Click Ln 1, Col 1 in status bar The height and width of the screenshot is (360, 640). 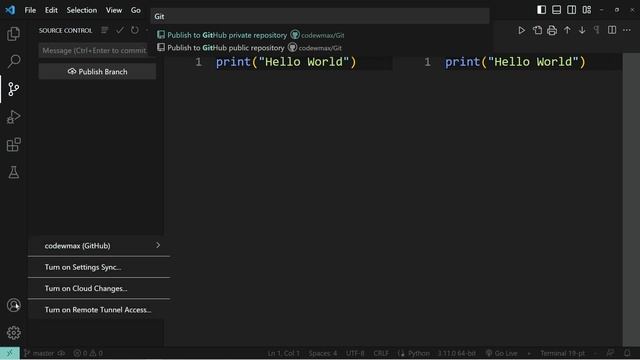pos(284,353)
